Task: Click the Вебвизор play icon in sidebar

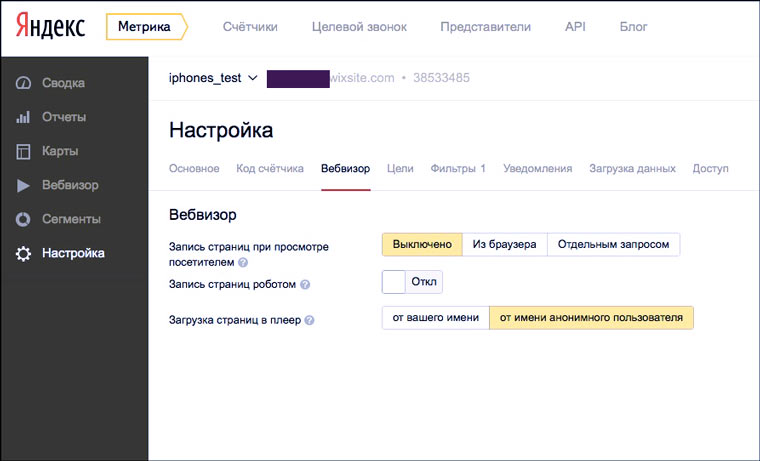Action: click(x=23, y=186)
